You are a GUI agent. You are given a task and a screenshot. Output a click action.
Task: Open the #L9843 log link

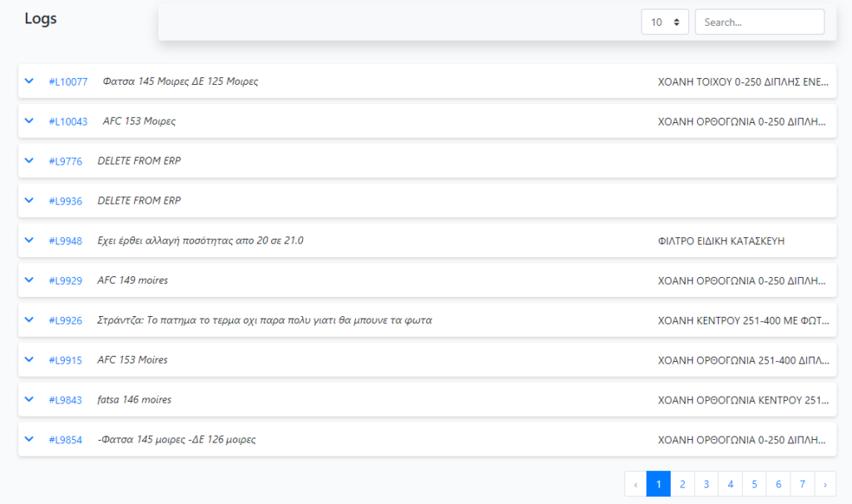click(66, 400)
